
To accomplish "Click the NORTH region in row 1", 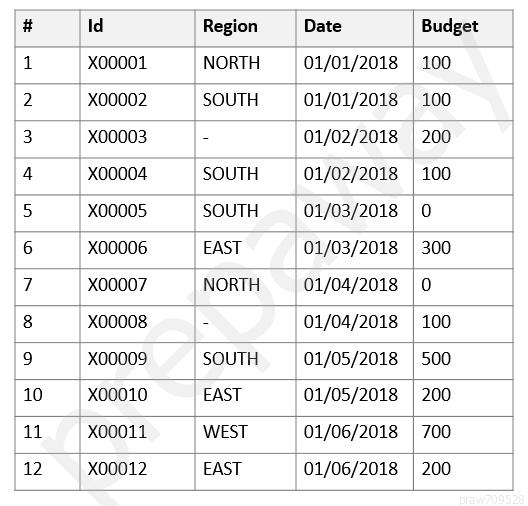I will (245, 65).
